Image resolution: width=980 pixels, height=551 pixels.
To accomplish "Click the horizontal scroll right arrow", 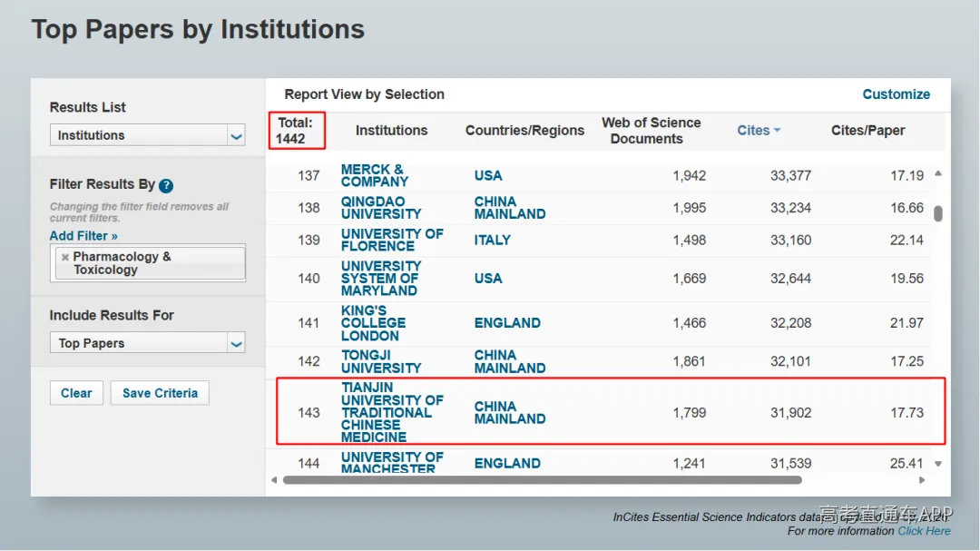I will point(922,480).
